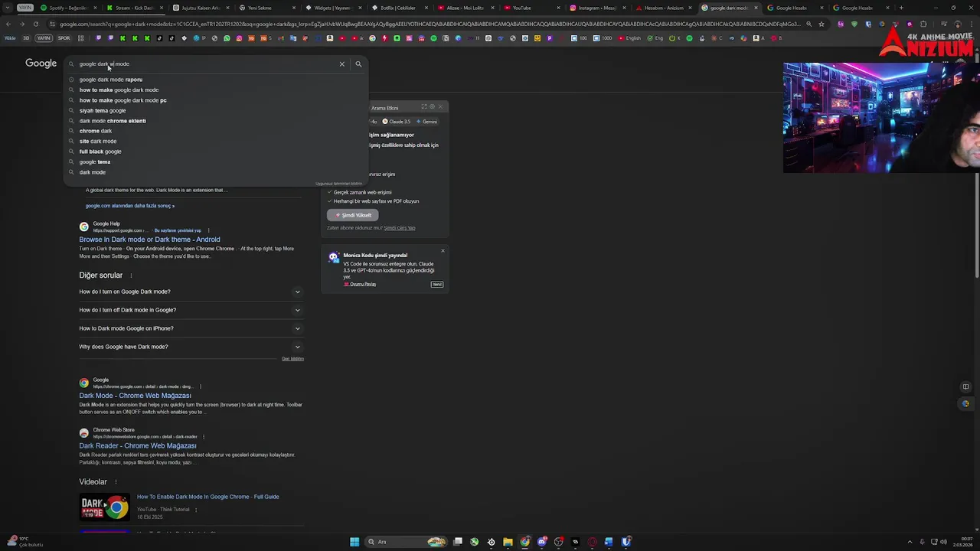This screenshot has height=551, width=980.
Task: Open File Explorer from the taskbar
Action: click(x=508, y=542)
